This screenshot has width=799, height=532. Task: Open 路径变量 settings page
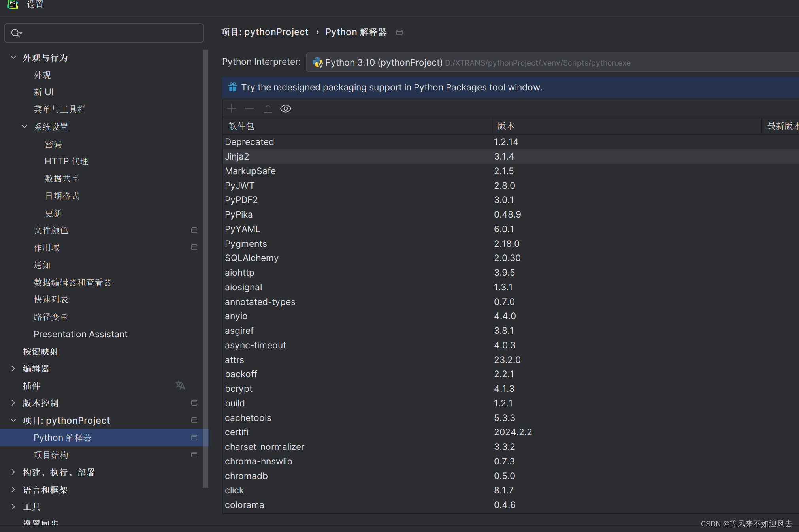coord(51,317)
